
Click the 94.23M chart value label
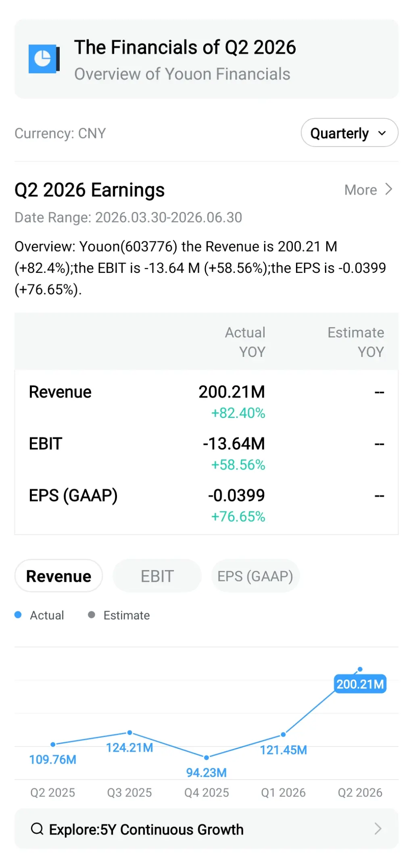206,772
